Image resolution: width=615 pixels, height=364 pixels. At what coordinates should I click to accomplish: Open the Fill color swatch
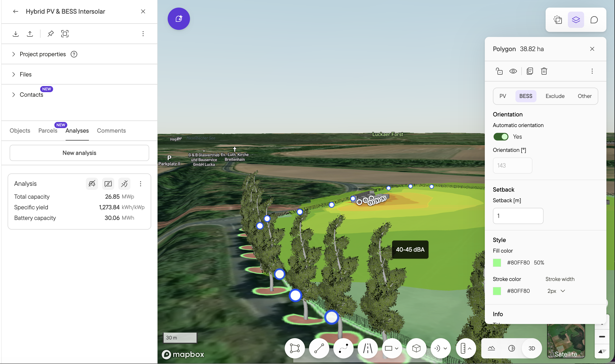coord(497,263)
